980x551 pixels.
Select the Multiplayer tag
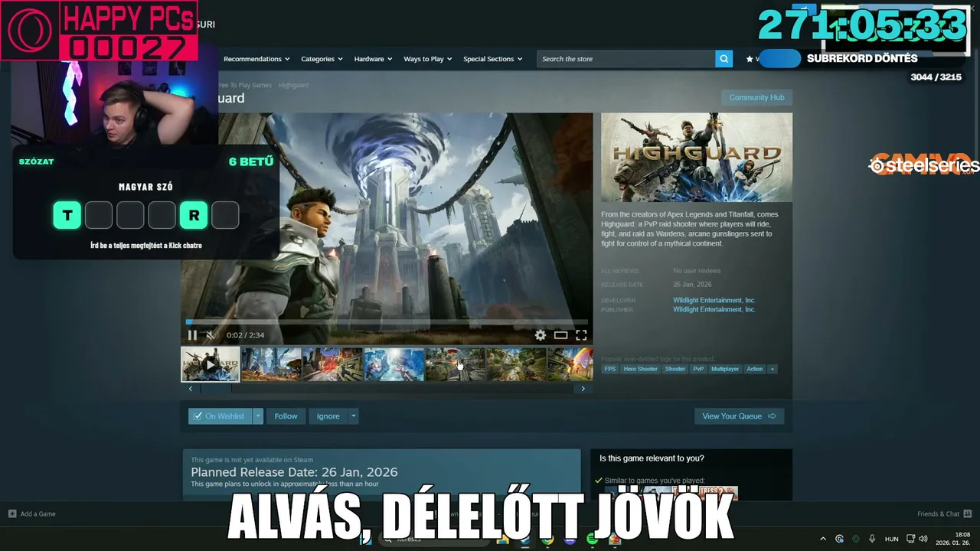point(725,369)
